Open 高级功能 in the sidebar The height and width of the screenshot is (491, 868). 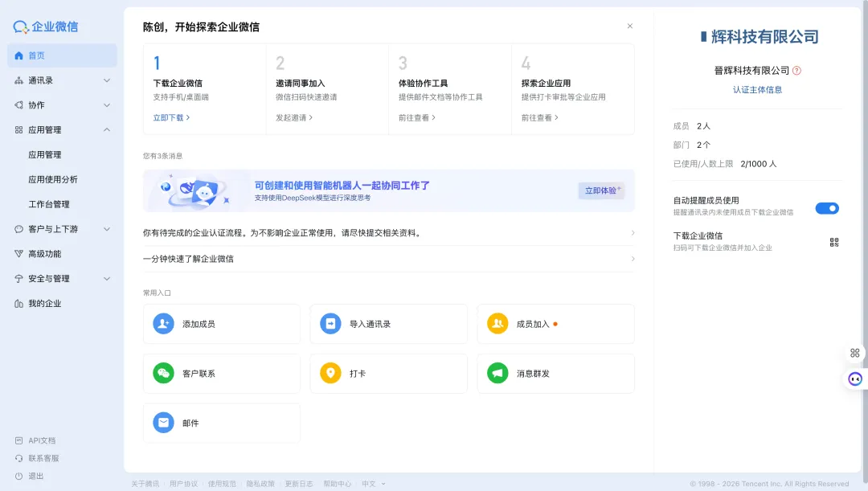point(45,253)
